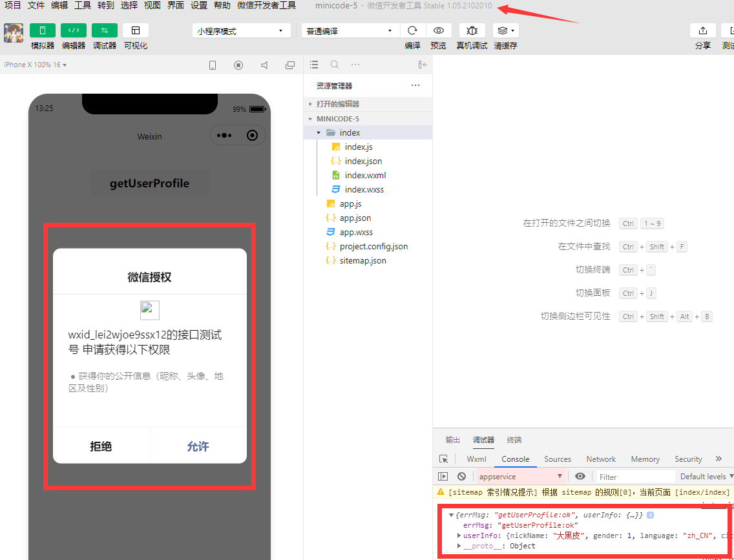Toggle the debugger panel button
This screenshot has height=560, width=734.
[105, 30]
